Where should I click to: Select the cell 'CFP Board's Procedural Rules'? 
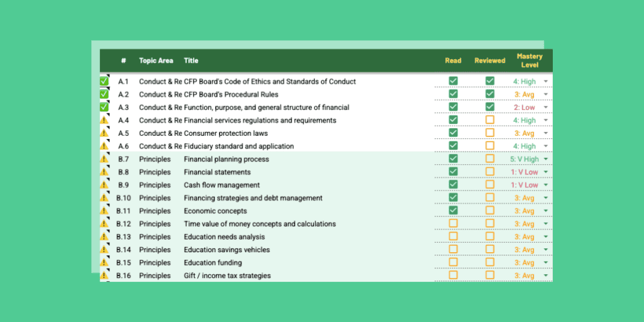pos(231,94)
